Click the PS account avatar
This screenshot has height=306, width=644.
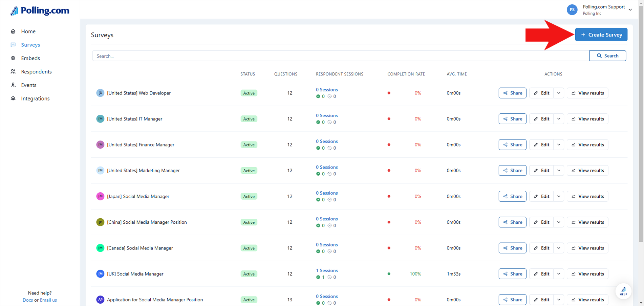pyautogui.click(x=572, y=10)
